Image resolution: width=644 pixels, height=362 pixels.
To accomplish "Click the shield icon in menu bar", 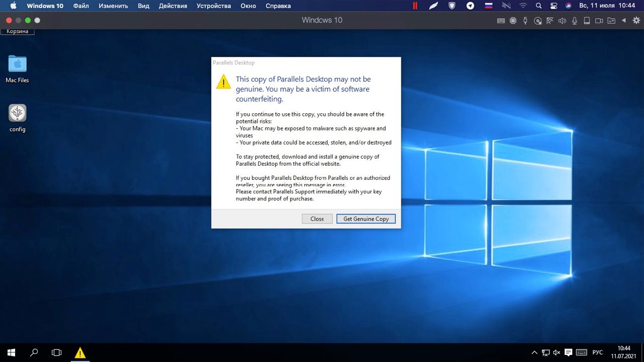I will coord(452,6).
